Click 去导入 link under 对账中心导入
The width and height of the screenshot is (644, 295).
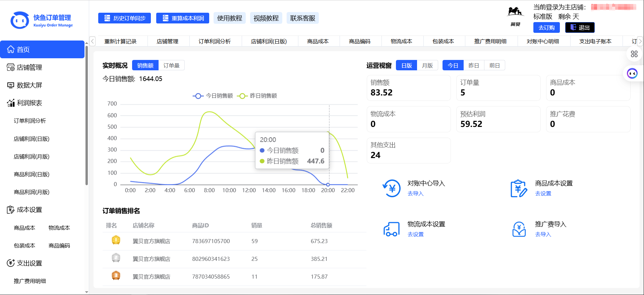tap(415, 194)
